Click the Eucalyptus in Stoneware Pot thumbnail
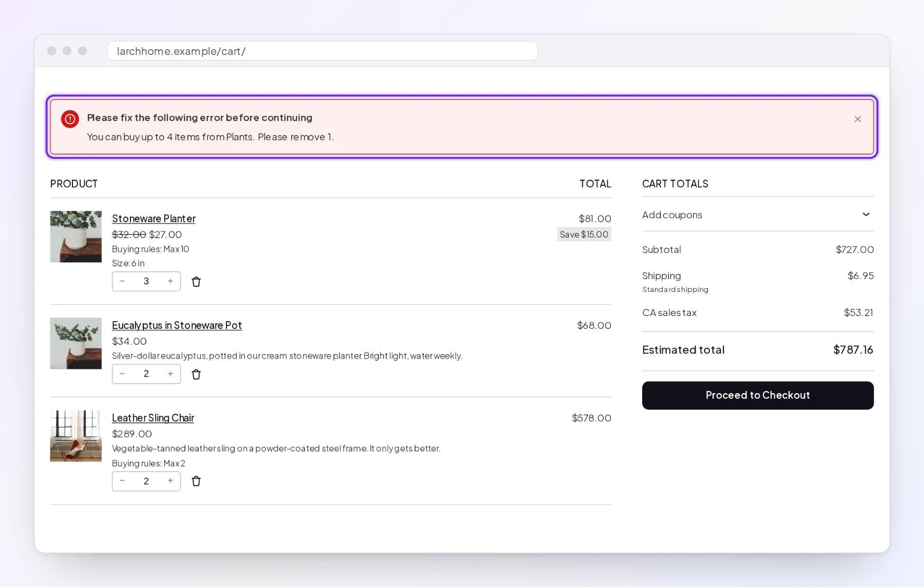 point(76,343)
